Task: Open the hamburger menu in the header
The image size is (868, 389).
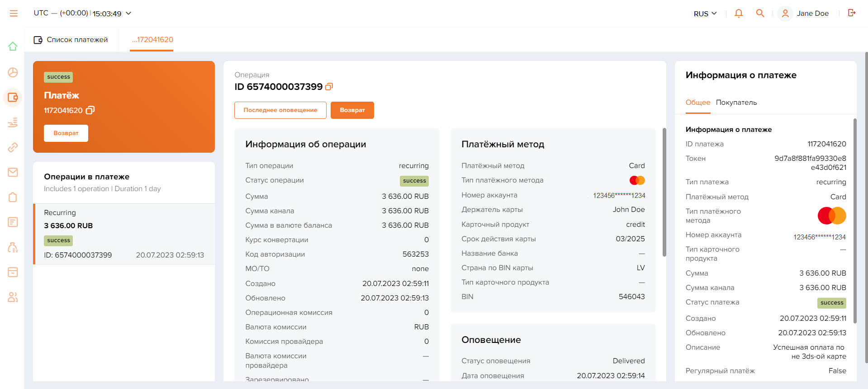Action: click(x=14, y=14)
